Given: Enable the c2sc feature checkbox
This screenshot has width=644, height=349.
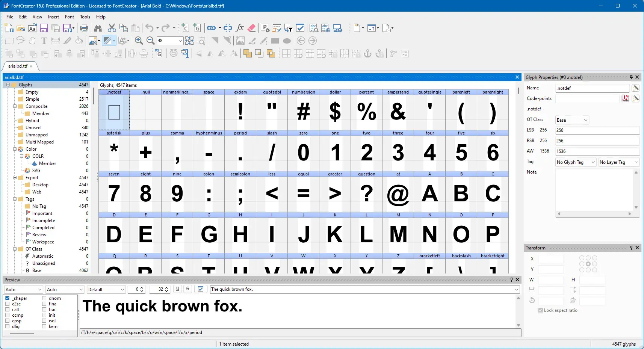Looking at the screenshot, I should [8, 304].
